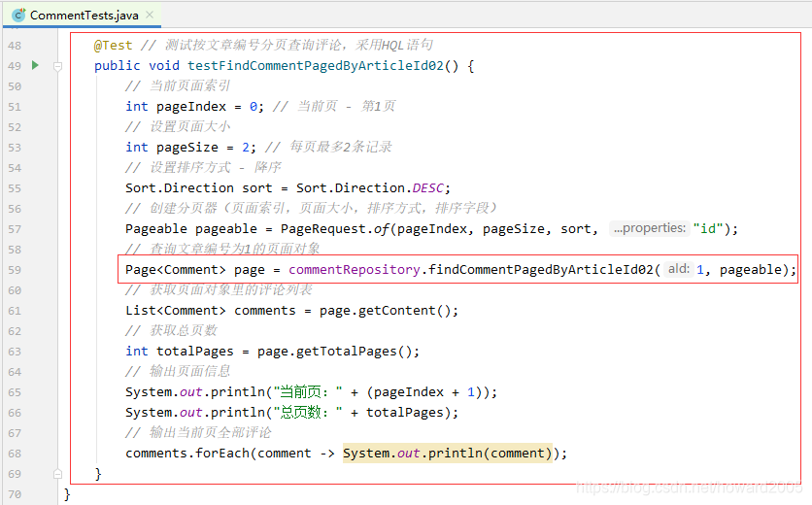Click line number 68 in the gutter
812x505 pixels.
tap(15, 454)
